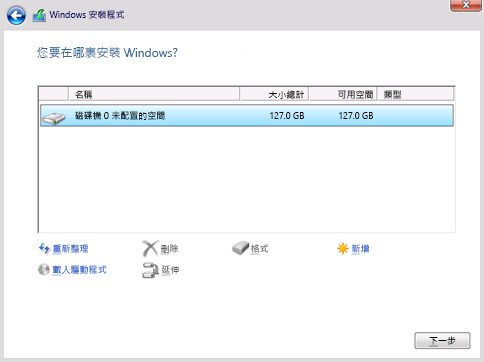Sort by the 類型 type column header
Screen dimensions: 484x362
click(416, 94)
